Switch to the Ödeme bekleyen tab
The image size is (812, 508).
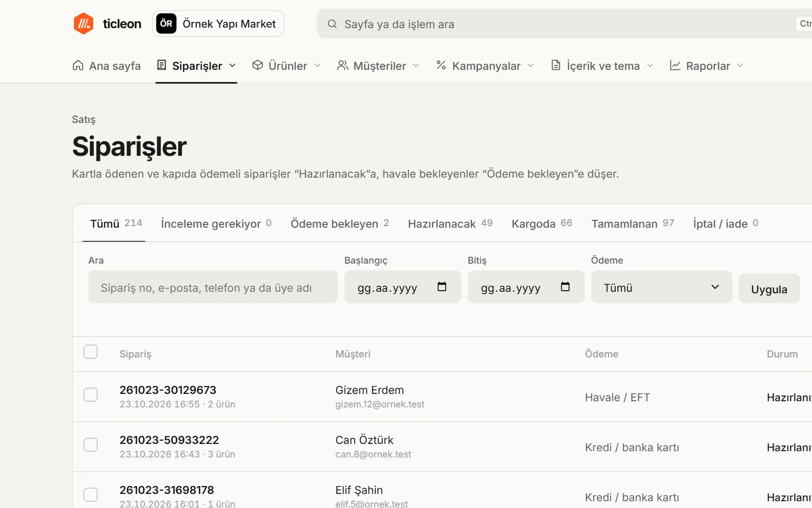[x=340, y=224]
